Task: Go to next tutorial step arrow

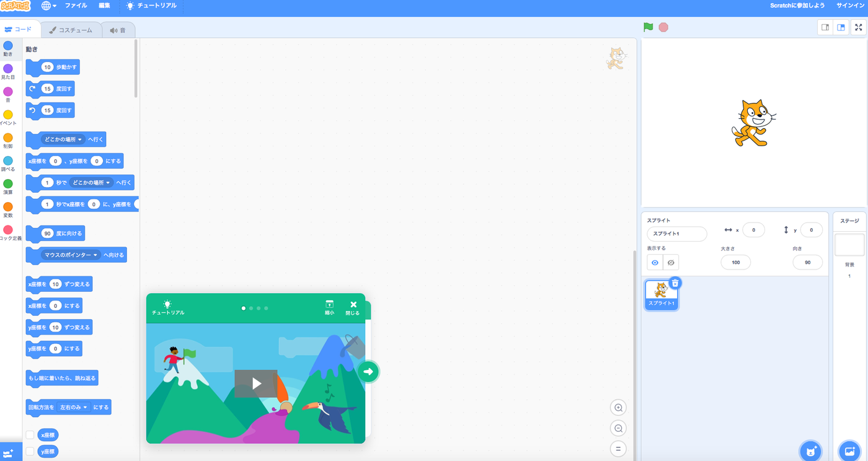Action: [368, 372]
